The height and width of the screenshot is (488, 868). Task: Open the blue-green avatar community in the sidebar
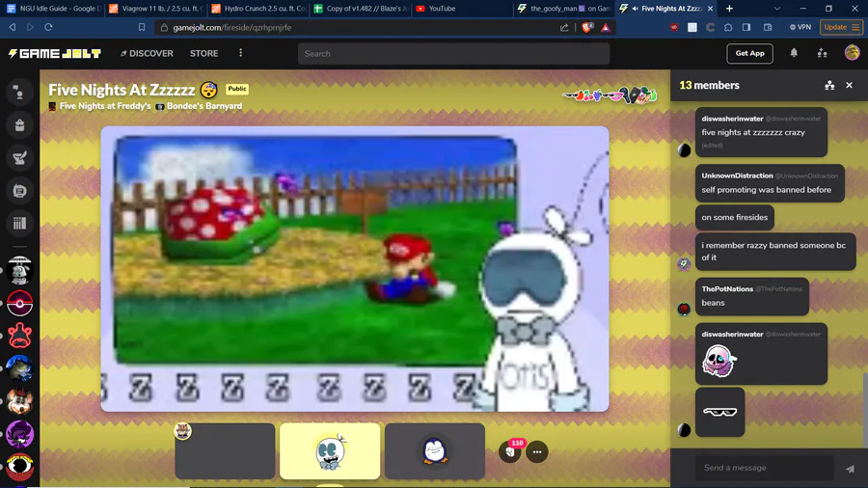pos(19,368)
